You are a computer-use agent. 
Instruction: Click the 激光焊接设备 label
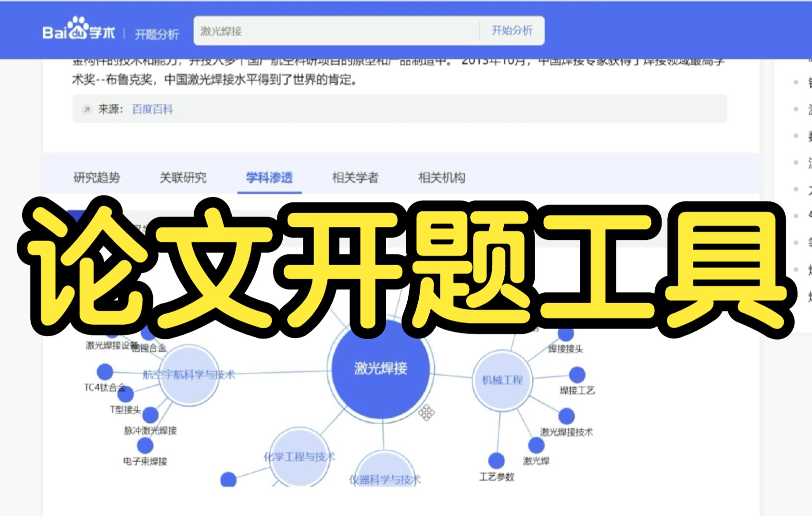point(112,345)
